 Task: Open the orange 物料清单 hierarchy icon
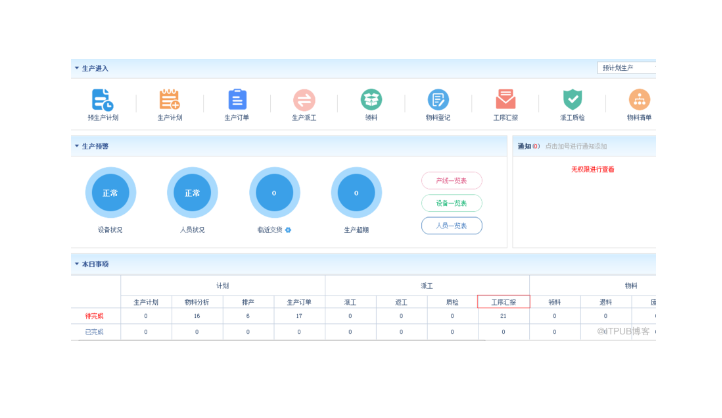tap(639, 99)
